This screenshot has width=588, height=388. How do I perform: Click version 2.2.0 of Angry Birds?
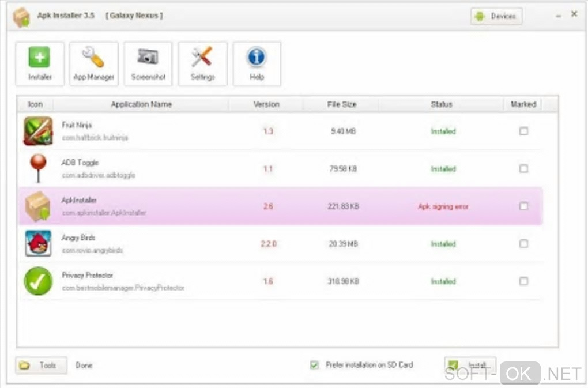[x=269, y=244]
